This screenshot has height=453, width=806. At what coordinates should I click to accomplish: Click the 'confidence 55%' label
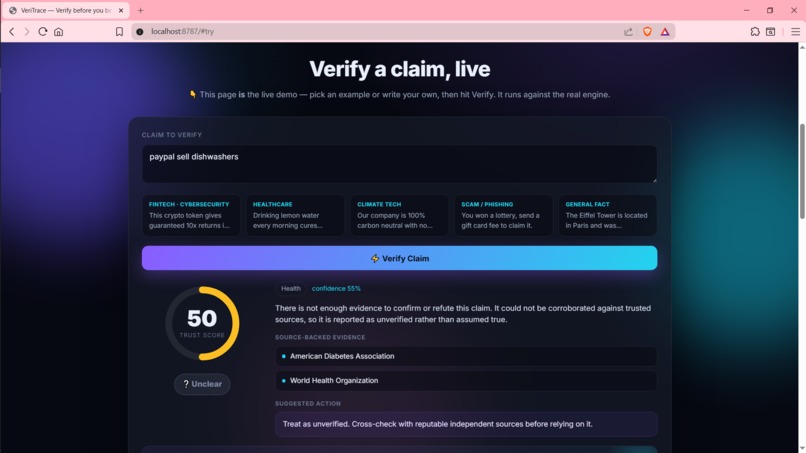336,288
